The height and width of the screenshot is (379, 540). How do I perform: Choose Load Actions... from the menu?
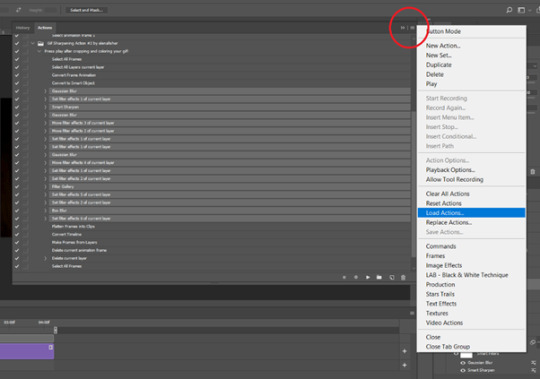coord(471,213)
